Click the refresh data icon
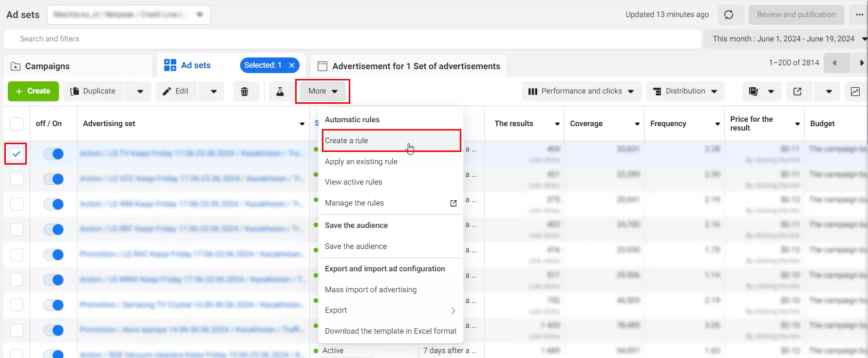The image size is (868, 358). click(x=729, y=15)
